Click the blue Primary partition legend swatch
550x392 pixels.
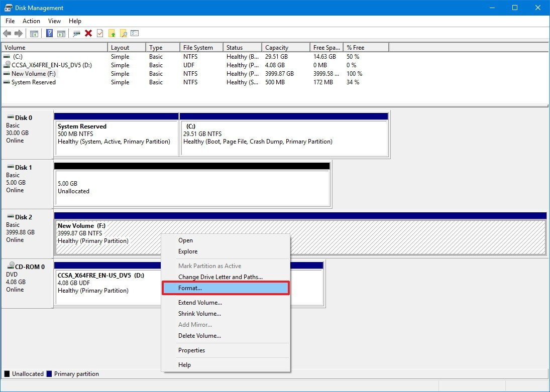pyautogui.click(x=49, y=374)
